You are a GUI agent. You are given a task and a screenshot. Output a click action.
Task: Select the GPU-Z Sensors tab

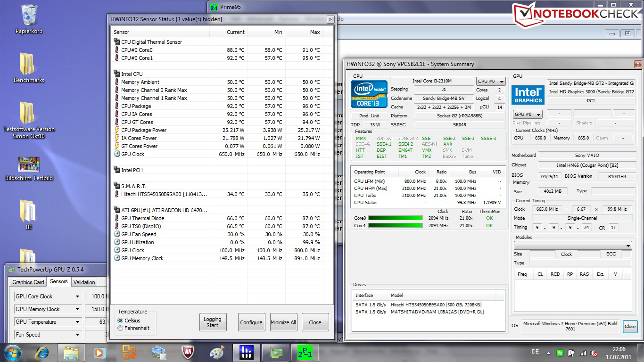pos(59,281)
